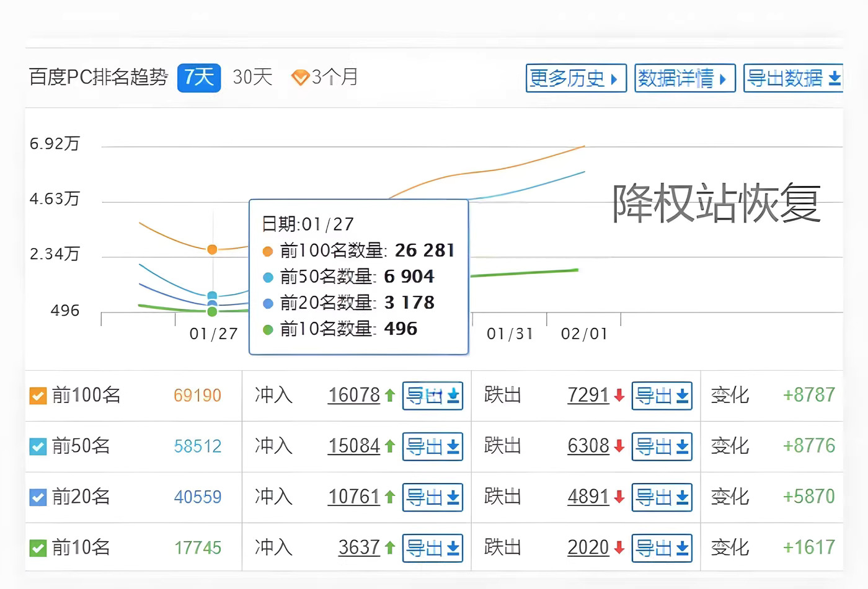The image size is (868, 589).
Task: Toggle the 前50名 series checkbox
Action: coord(38,446)
